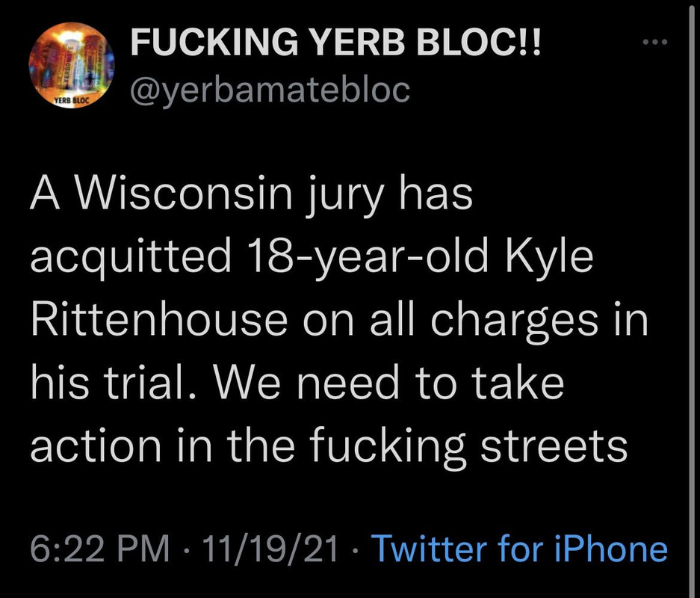Tap the Yerb Bloc profile avatar
Image resolution: width=700 pixels, height=598 pixels.
pos(71,73)
